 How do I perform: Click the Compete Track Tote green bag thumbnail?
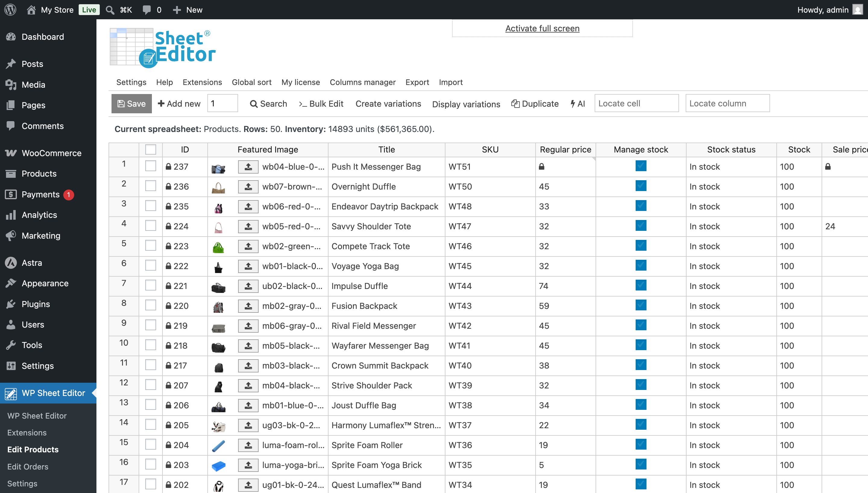tap(218, 247)
